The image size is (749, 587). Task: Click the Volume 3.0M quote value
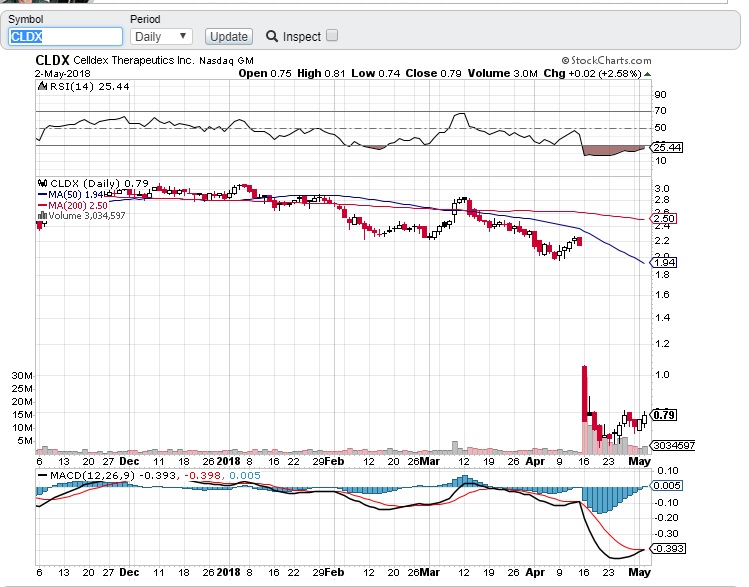pyautogui.click(x=503, y=74)
